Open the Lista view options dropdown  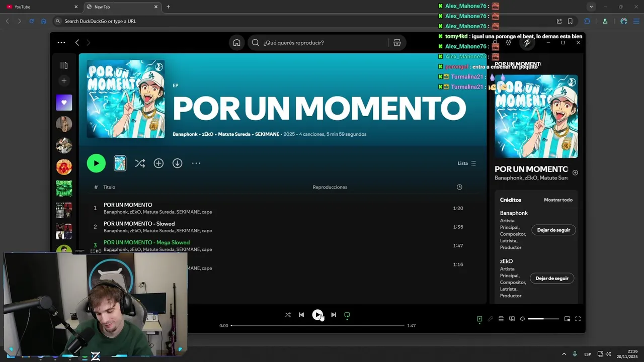pos(466,163)
